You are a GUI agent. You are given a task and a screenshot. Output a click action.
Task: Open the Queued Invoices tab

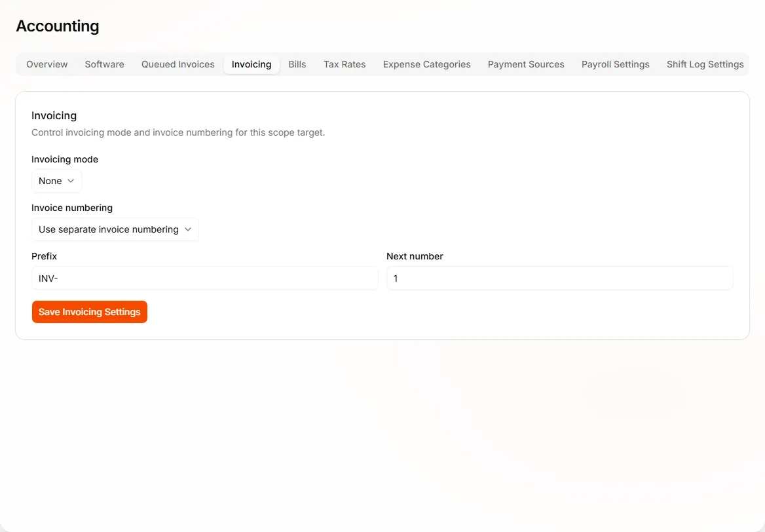178,64
